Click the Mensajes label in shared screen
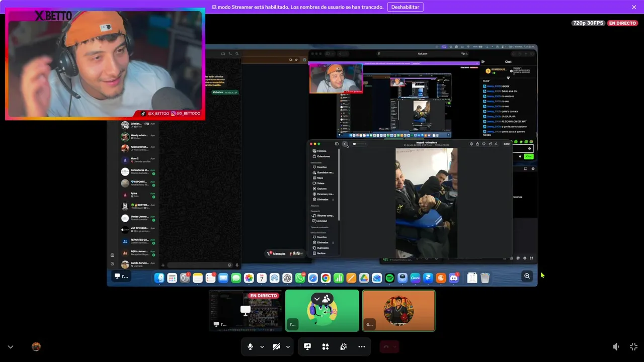Image resolution: width=644 pixels, height=362 pixels. point(279,254)
